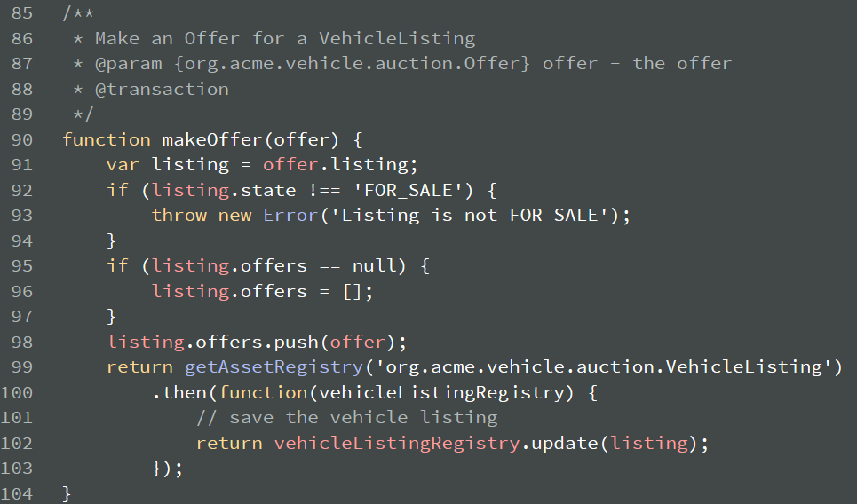Click the 'Listing is not FOR SALE' string
This screenshot has width=857, height=504.
point(474,215)
